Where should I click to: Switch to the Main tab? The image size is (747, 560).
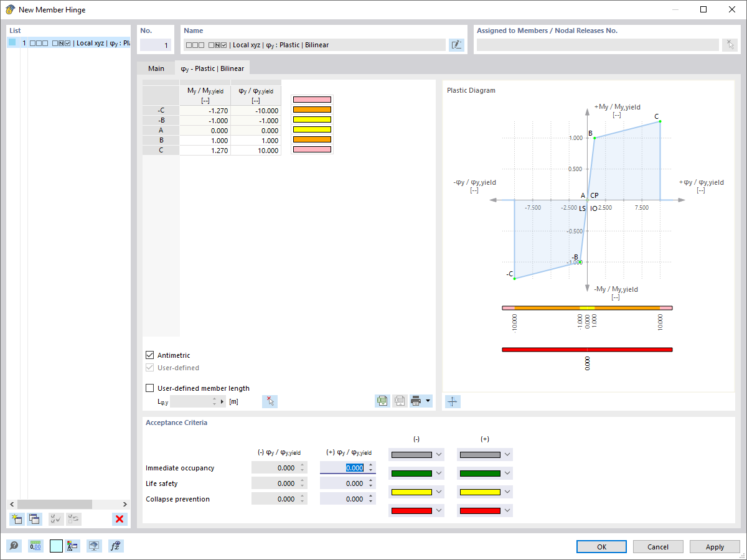click(156, 68)
